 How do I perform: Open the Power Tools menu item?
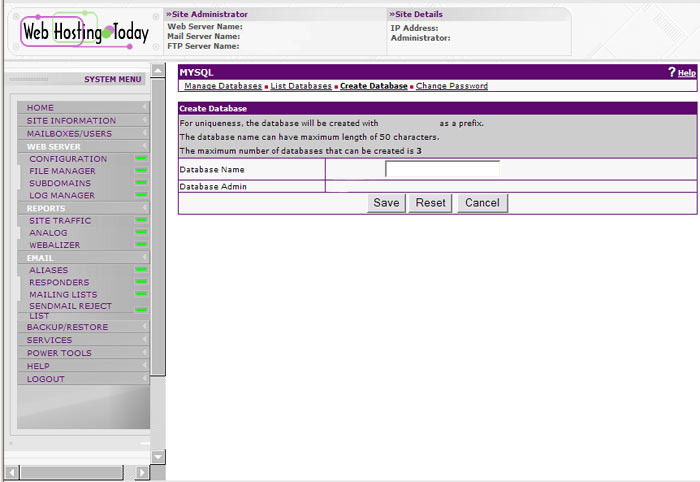tap(59, 353)
